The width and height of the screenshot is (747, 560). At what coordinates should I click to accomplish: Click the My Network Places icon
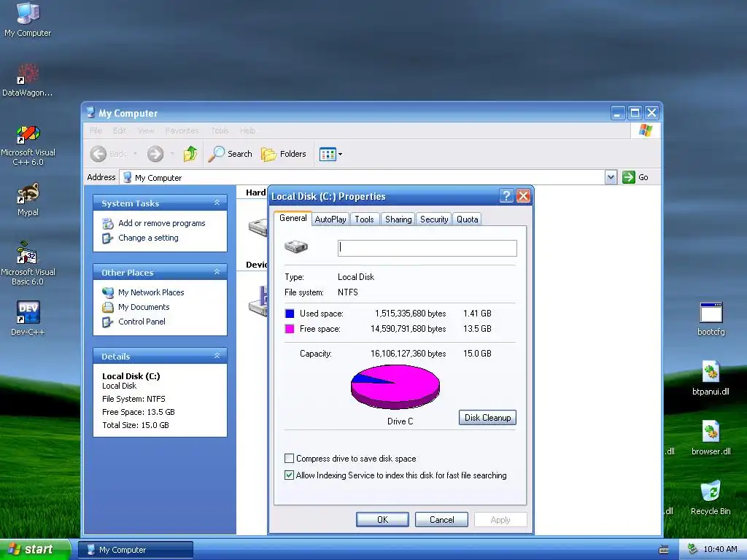coord(108,292)
